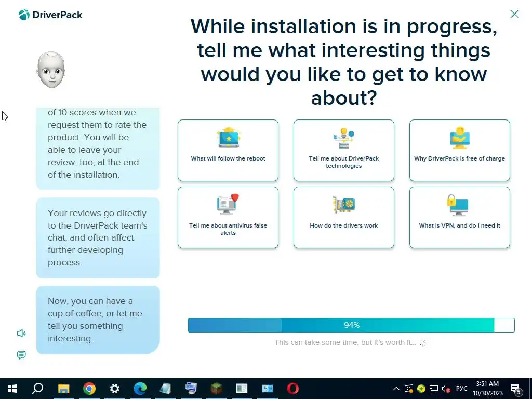The width and height of the screenshot is (532, 399).
Task: Open 'How do the drivers work' card
Action: tap(344, 218)
